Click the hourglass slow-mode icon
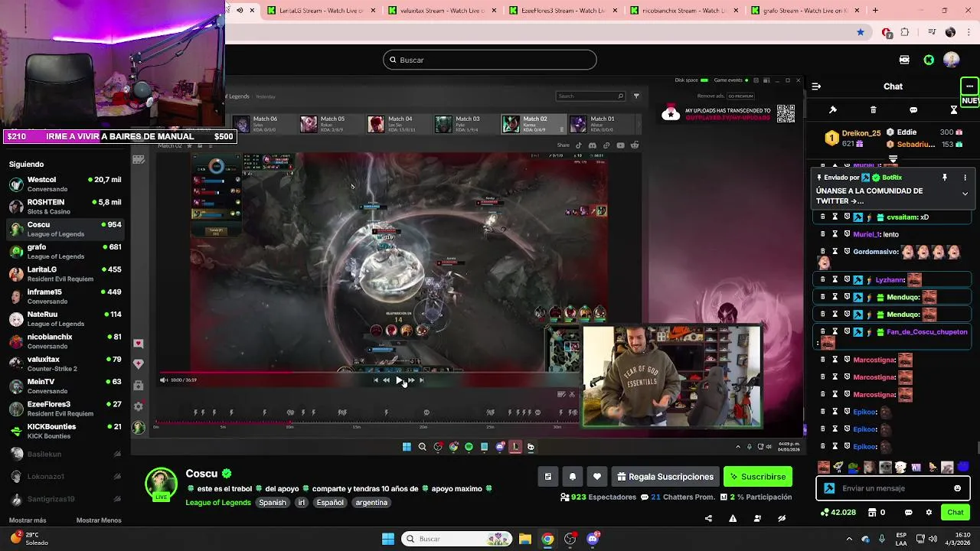Image resolution: width=980 pixels, height=551 pixels. 954,110
